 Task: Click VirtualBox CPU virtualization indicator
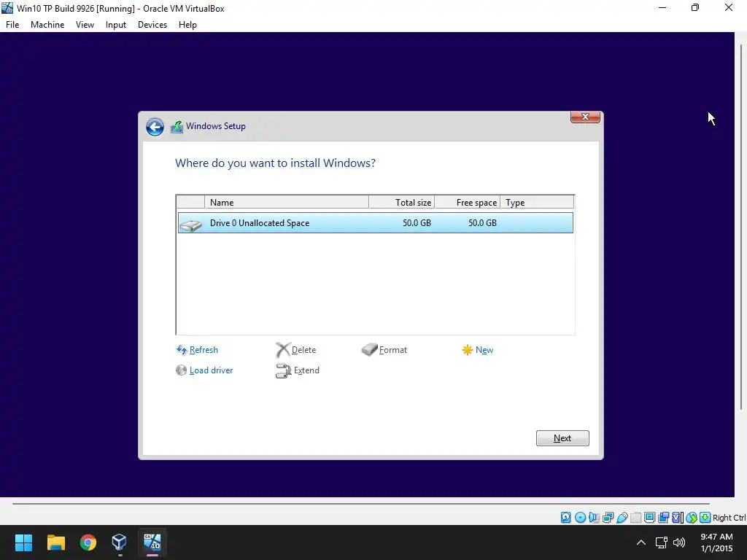click(x=678, y=518)
